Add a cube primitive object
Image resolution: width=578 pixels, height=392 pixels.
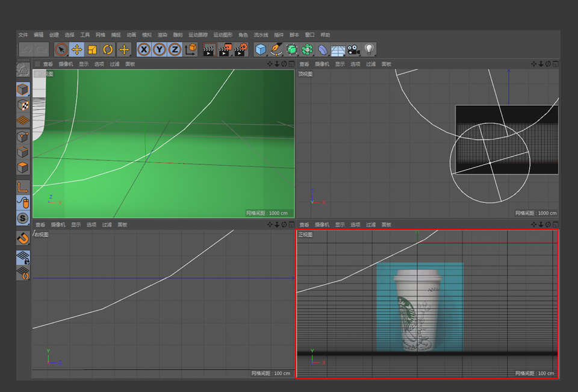261,49
